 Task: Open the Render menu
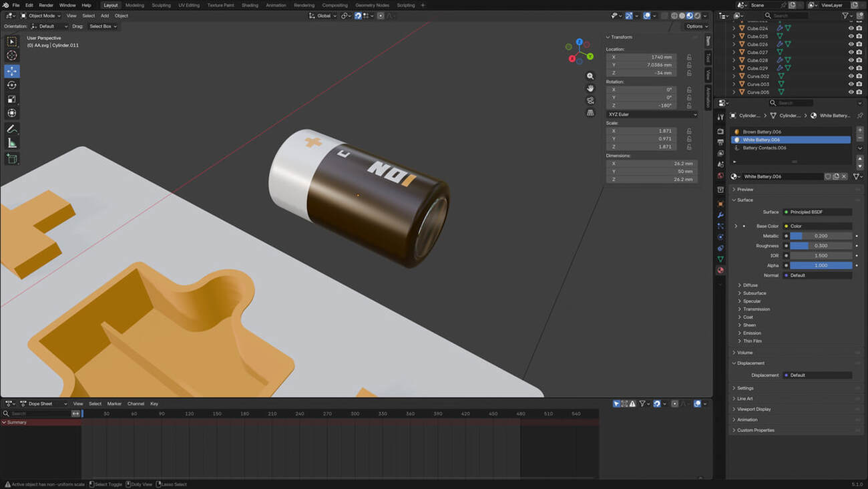pos(46,5)
